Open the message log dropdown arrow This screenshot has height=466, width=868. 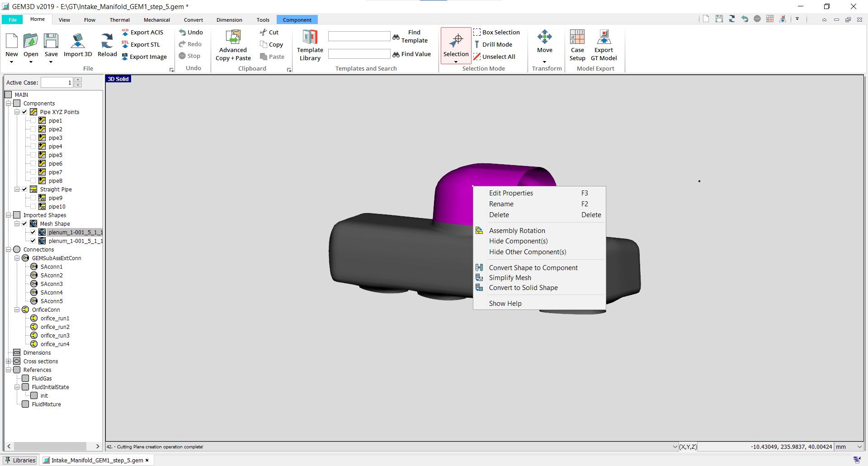coord(675,447)
